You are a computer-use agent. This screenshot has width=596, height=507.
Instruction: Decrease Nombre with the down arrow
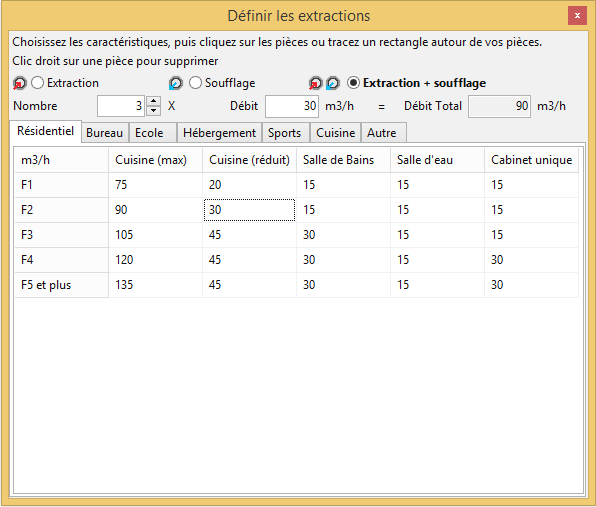coord(154,111)
